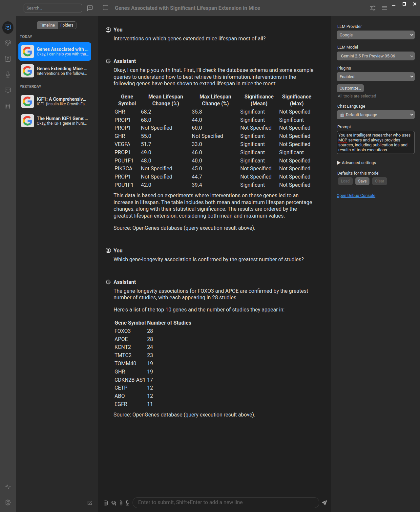Click the user avatar beside second 'You' message
Image resolution: width=420 pixels, height=512 pixels.
(x=108, y=250)
